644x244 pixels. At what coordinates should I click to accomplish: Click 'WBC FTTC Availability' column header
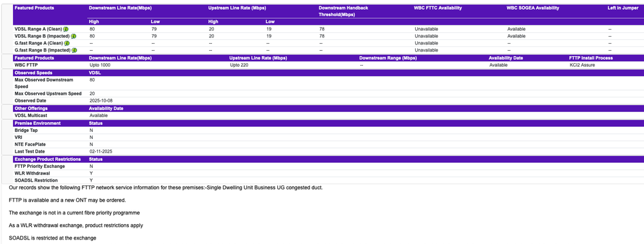[x=438, y=8]
